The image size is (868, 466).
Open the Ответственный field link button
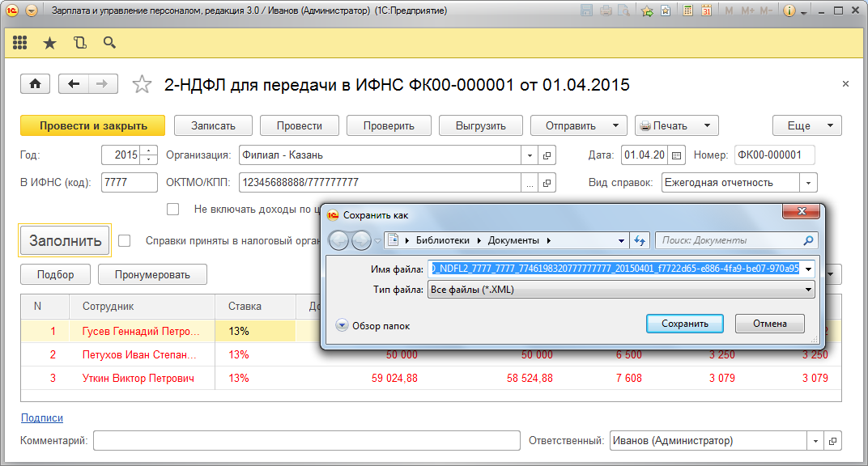tap(832, 441)
